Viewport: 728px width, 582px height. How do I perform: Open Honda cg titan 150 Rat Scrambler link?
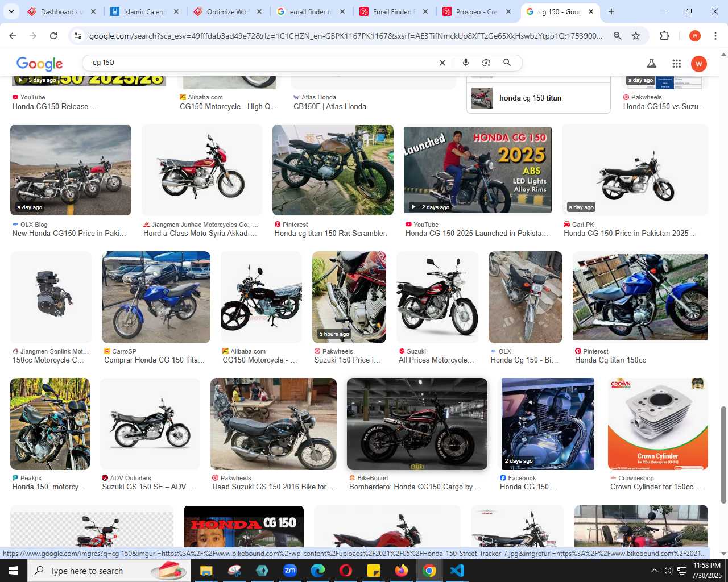(330, 233)
